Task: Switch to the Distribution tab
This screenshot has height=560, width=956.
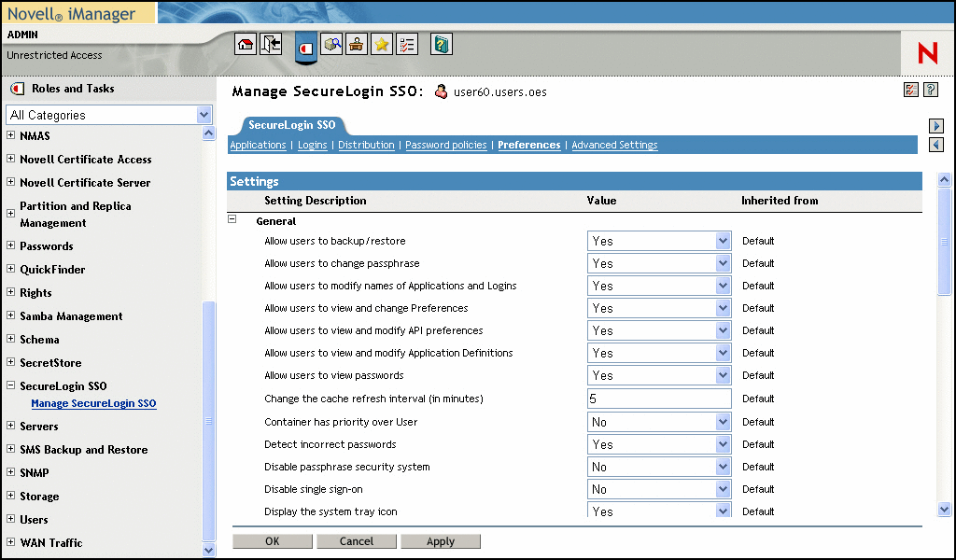Action: [x=366, y=145]
